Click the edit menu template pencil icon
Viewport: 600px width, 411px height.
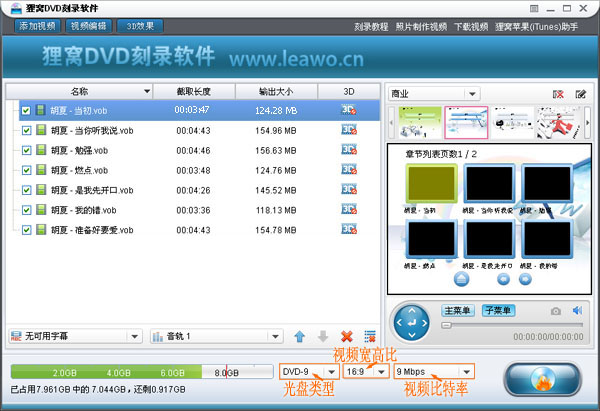(581, 94)
